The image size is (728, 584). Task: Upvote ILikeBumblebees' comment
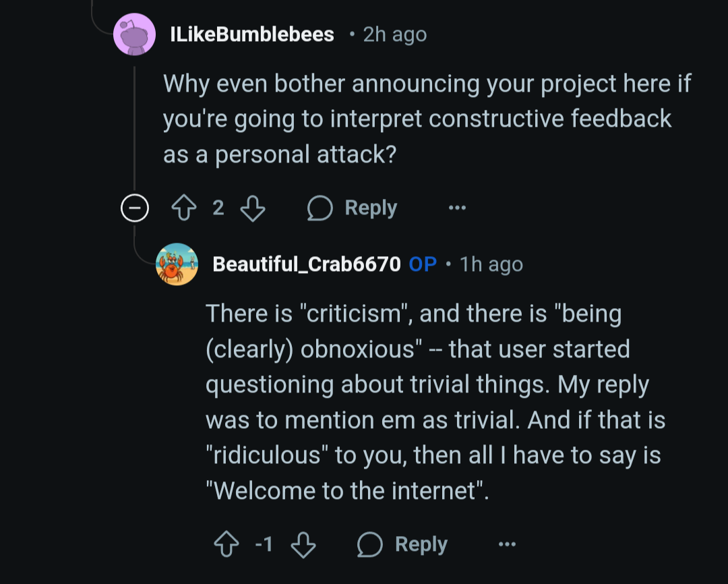[x=184, y=208]
